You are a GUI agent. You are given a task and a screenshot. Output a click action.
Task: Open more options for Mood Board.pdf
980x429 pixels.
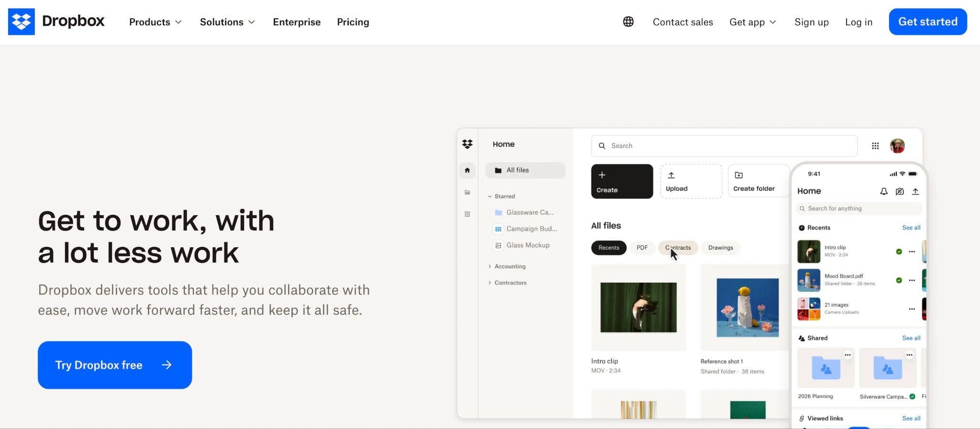coord(912,280)
